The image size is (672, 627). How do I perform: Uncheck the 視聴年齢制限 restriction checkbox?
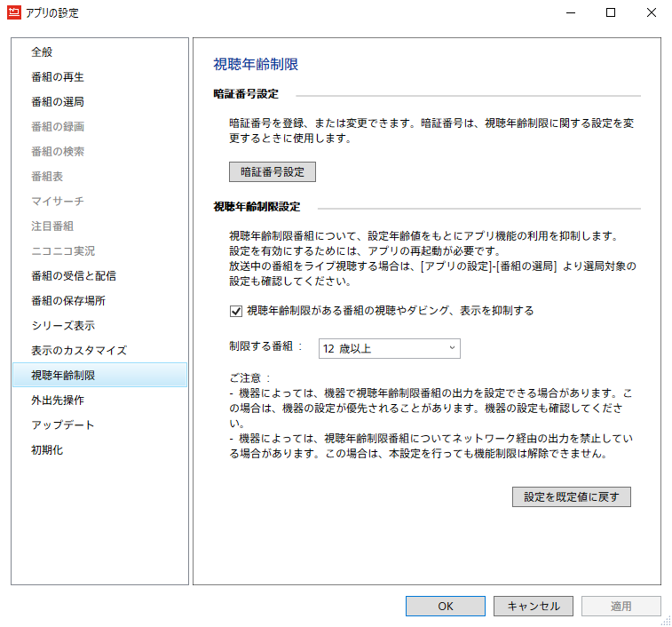coord(236,311)
